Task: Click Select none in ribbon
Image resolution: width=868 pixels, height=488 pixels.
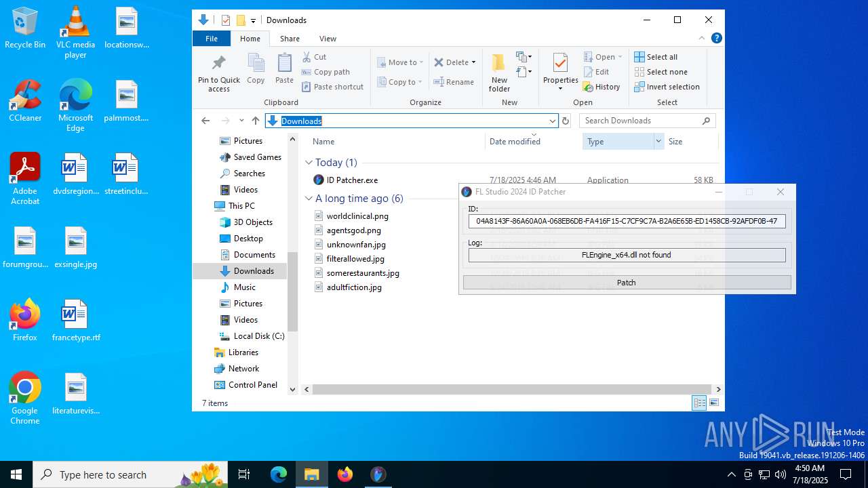Action: 660,72
